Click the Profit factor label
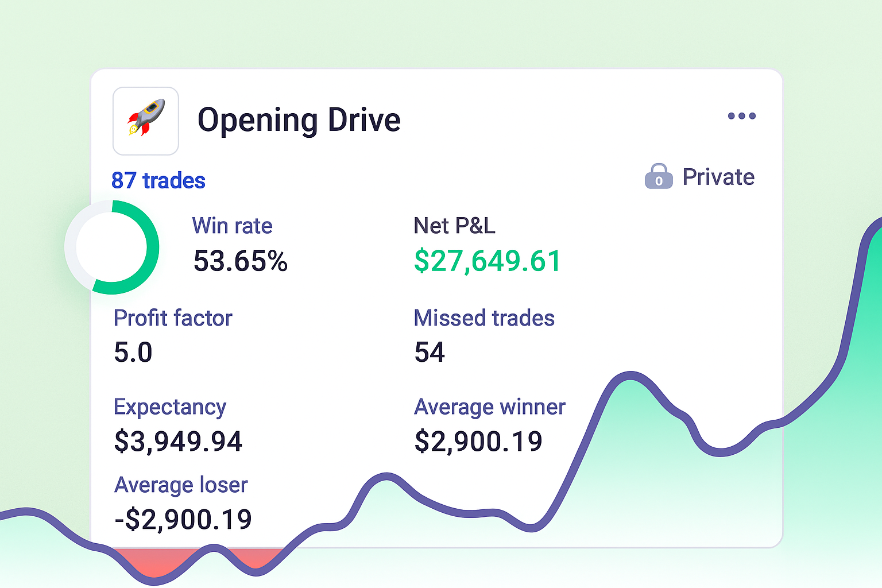This screenshot has width=882, height=588. pyautogui.click(x=173, y=318)
